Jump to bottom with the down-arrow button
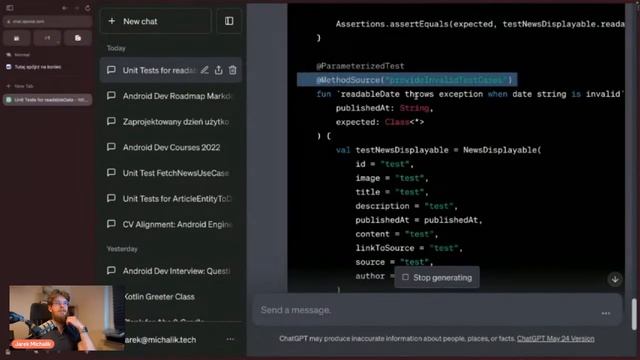This screenshot has width=640, height=360. point(615,279)
